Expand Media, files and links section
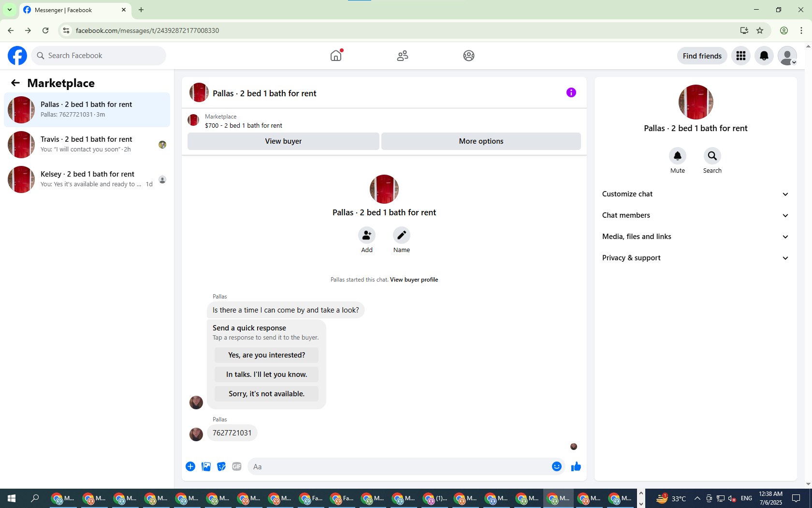Image resolution: width=812 pixels, height=508 pixels. [x=696, y=237]
